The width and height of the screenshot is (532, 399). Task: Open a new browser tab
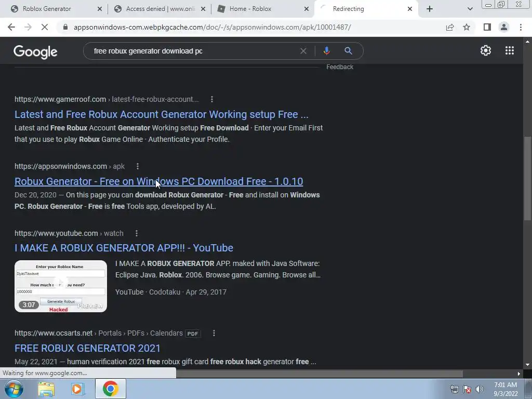point(430,9)
